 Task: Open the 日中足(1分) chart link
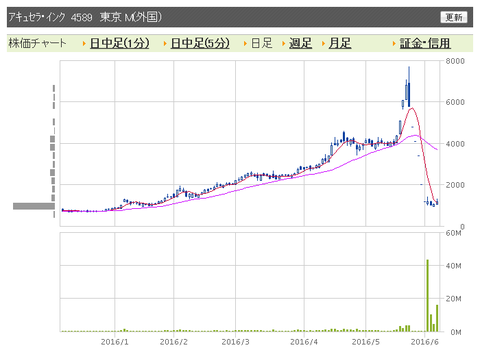pyautogui.click(x=120, y=43)
